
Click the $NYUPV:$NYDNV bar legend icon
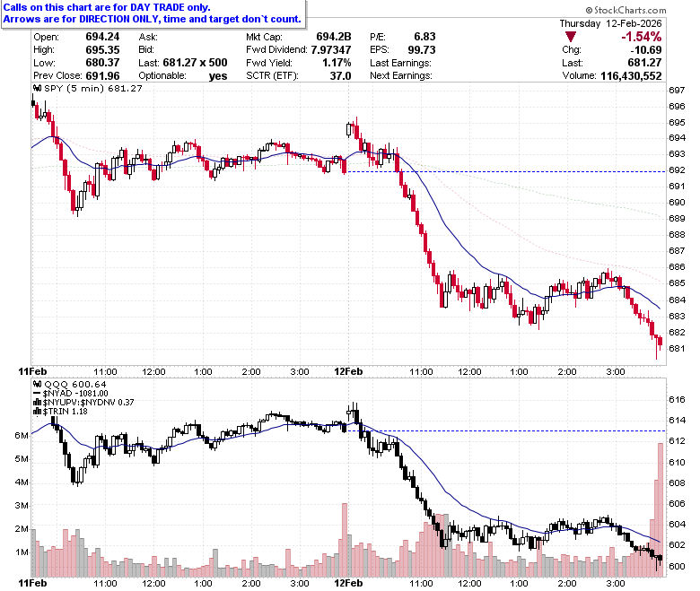click(x=38, y=403)
